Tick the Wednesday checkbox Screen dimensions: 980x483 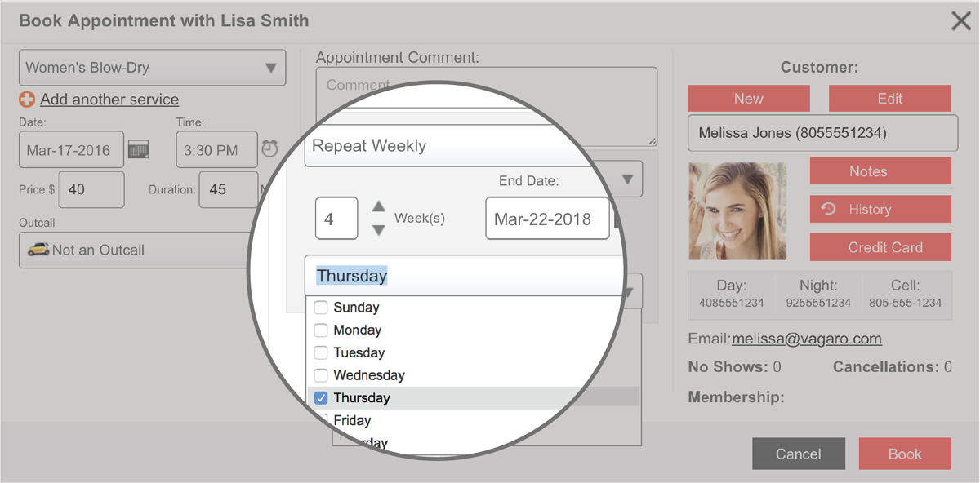[321, 375]
